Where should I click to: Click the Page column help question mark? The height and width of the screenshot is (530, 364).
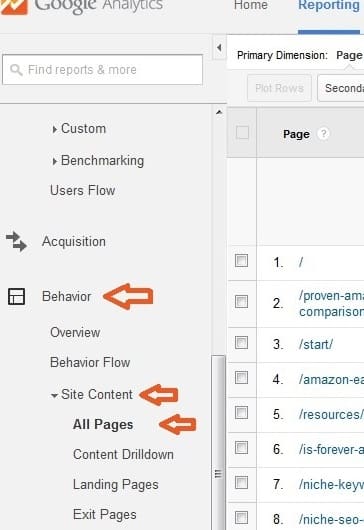[323, 134]
